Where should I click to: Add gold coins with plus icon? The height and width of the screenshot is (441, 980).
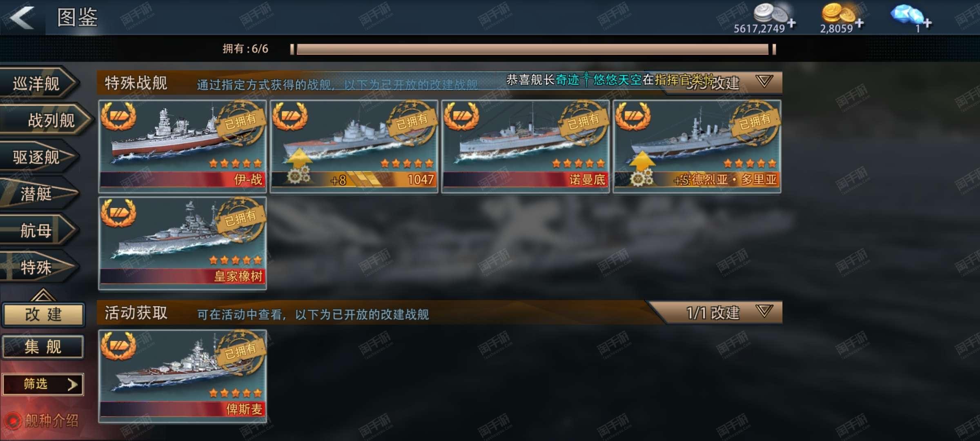860,23
